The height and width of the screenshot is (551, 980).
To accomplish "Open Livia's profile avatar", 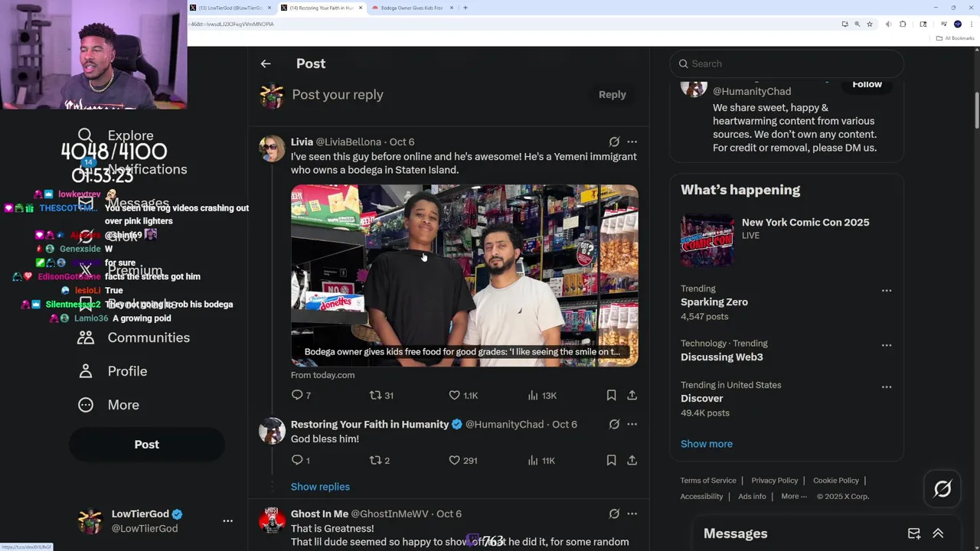I will 272,148.
